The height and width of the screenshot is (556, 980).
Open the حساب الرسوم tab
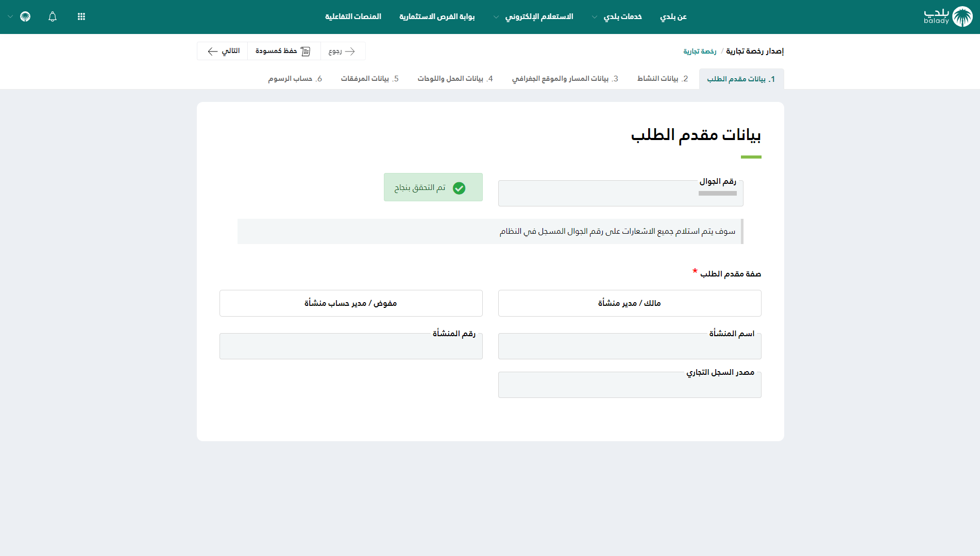click(x=295, y=79)
